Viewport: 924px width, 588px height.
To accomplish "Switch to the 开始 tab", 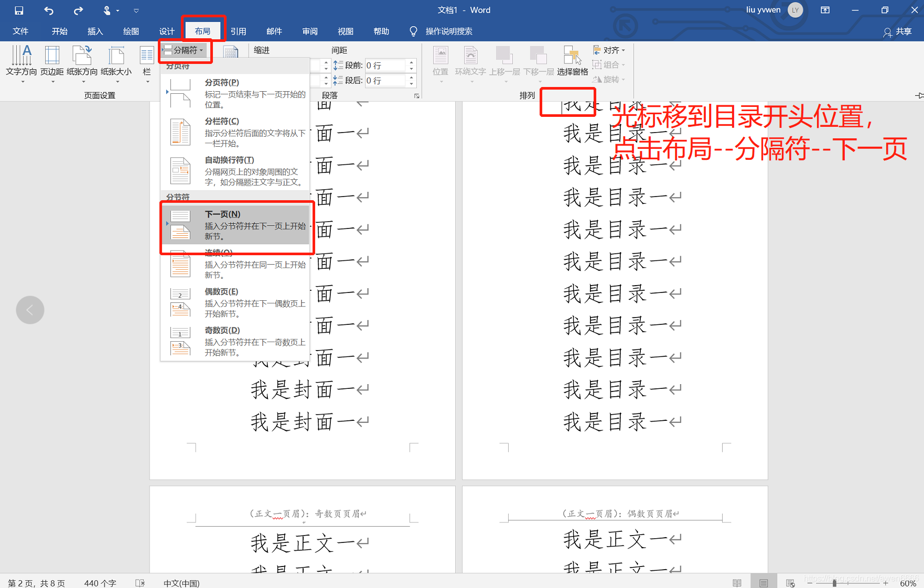I will 59,31.
